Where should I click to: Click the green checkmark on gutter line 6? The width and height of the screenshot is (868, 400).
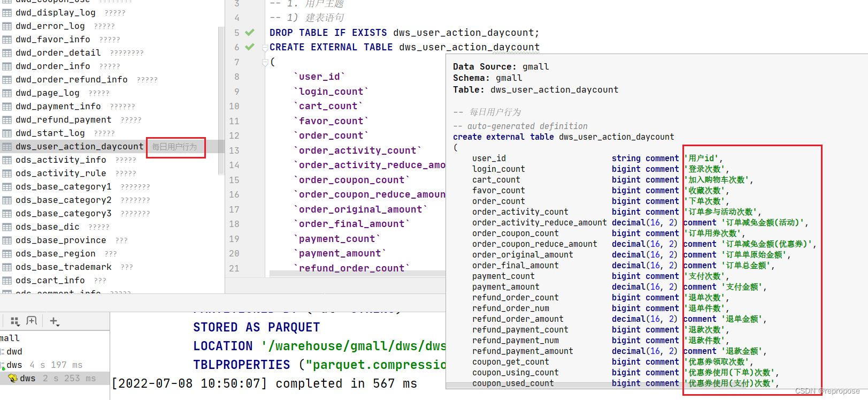[250, 47]
